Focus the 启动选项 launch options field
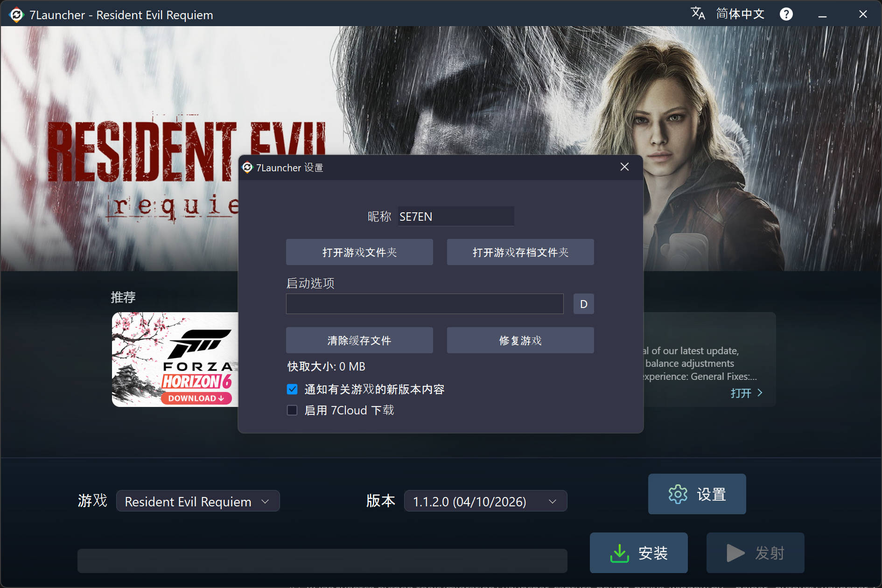The image size is (882, 588). point(425,304)
